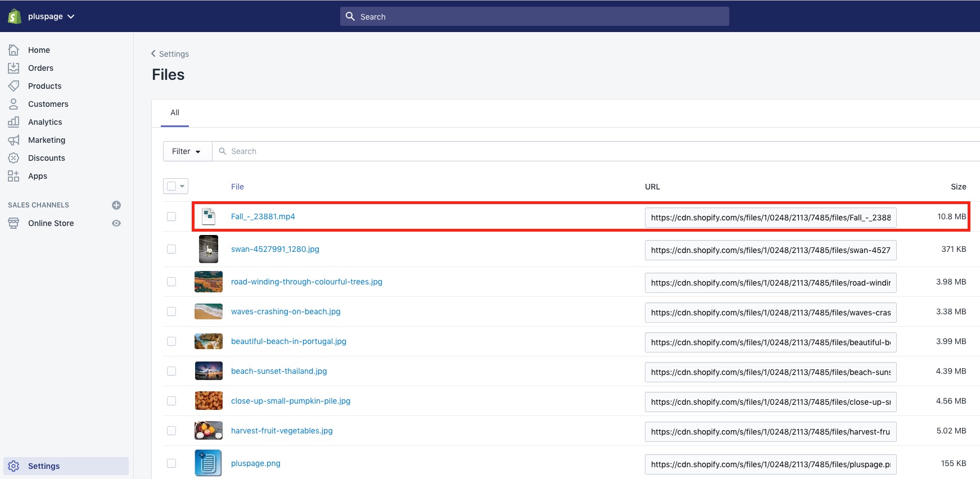The height and width of the screenshot is (479, 980).
Task: Expand the pluspage store switcher
Action: pyautogui.click(x=51, y=16)
